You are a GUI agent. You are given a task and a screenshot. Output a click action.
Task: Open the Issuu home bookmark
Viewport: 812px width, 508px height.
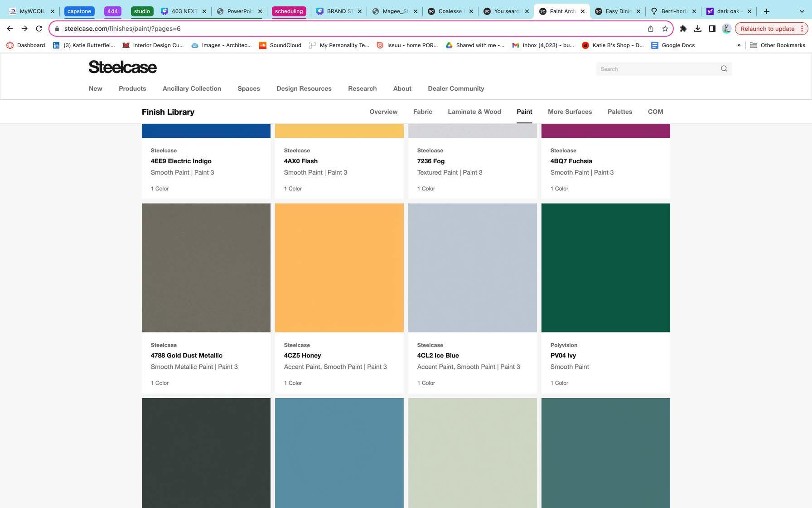[407, 45]
